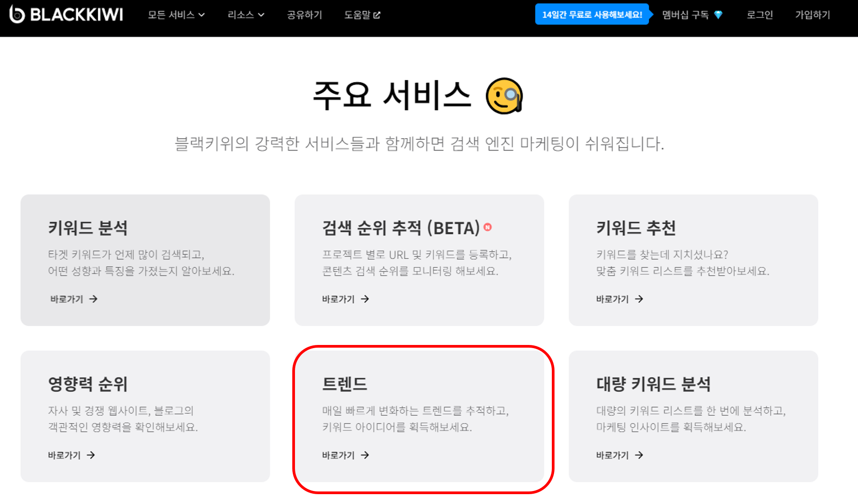Open 바로가기 under 검색 순위 추적

(x=340, y=299)
